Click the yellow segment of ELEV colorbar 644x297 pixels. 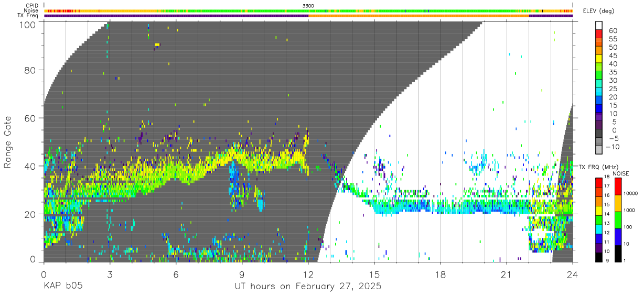[599, 59]
